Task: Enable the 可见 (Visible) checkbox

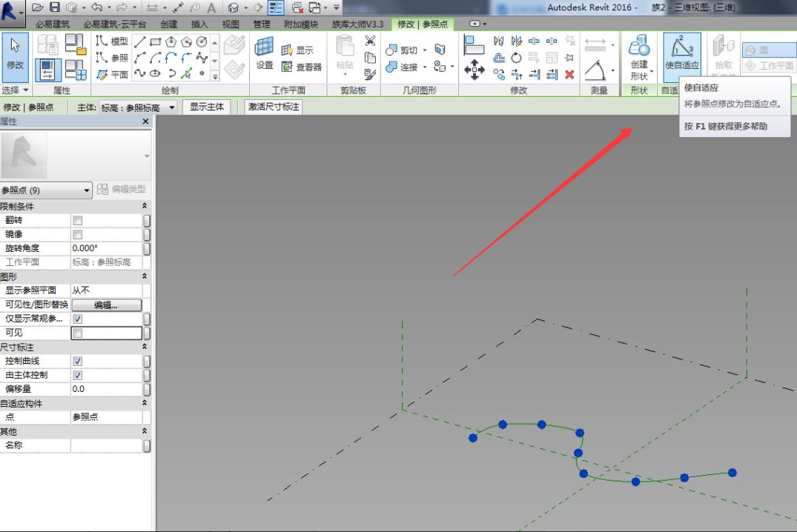Action: 78,333
